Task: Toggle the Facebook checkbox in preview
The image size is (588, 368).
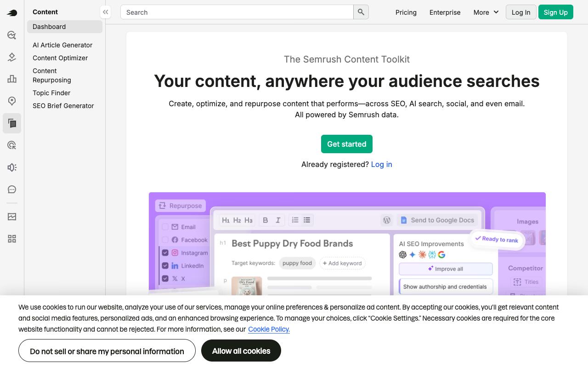Action: tap(165, 240)
